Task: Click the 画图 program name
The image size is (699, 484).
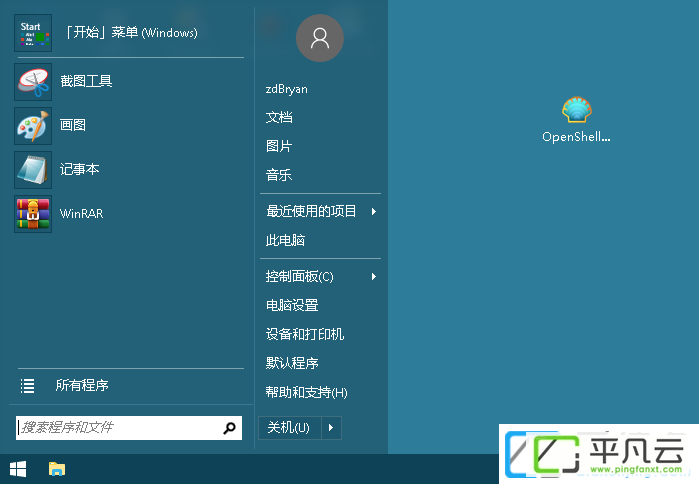Action: tap(73, 125)
